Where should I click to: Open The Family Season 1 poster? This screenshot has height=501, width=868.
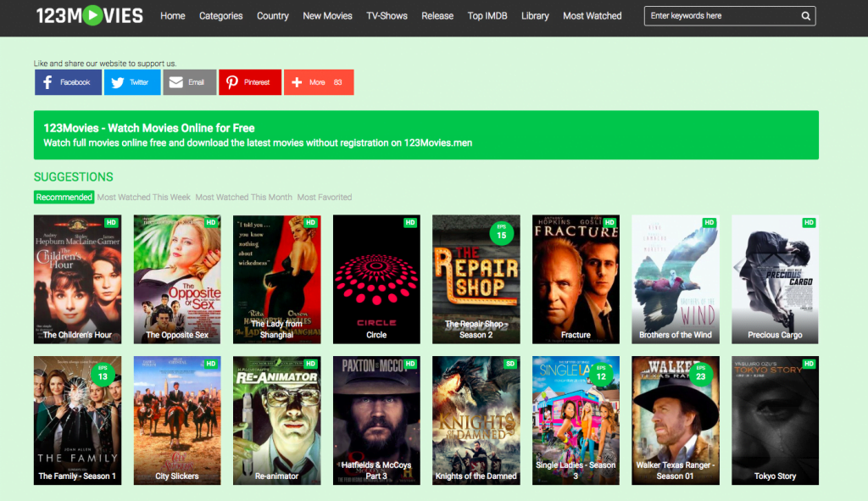tap(77, 420)
